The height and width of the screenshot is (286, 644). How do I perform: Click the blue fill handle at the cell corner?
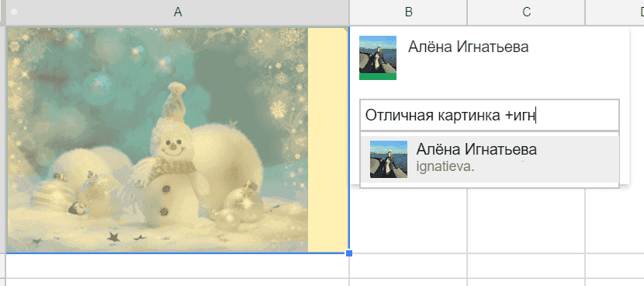click(x=349, y=253)
